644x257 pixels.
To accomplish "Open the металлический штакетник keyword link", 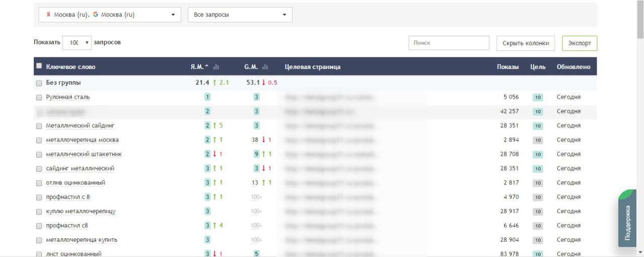I will (x=84, y=154).
